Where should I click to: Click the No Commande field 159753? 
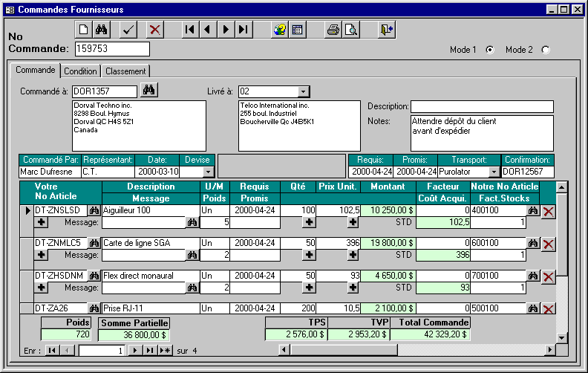[112, 49]
